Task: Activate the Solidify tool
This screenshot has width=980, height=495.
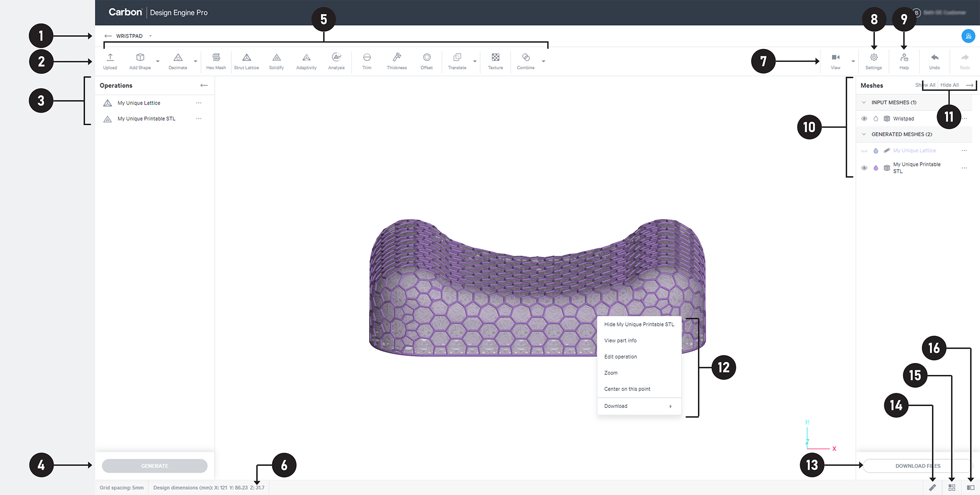Action: (277, 61)
